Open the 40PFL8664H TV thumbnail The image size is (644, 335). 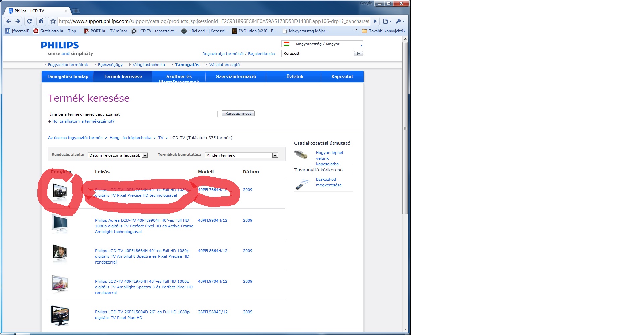pos(60,253)
